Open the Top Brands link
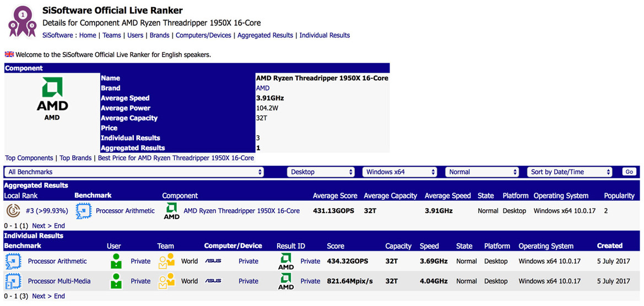Screen dimensions: 644x306 pos(75,158)
